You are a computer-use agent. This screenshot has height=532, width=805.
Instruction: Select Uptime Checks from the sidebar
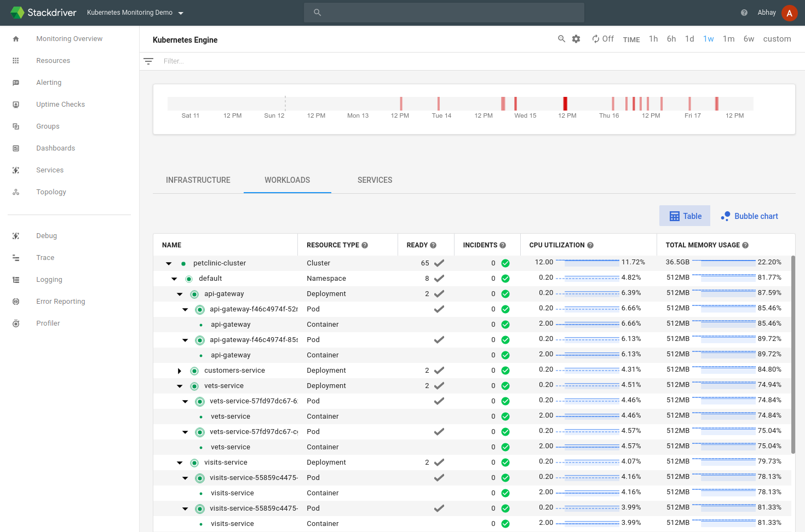(x=60, y=104)
